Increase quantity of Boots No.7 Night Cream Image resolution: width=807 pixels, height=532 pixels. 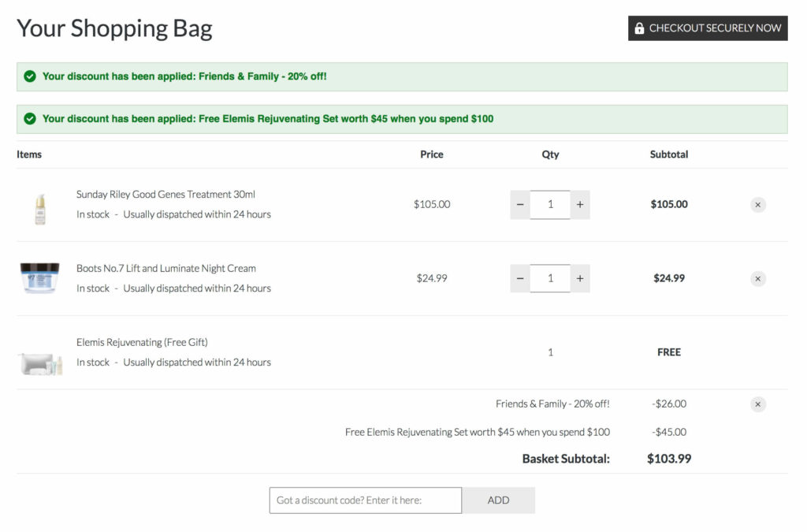click(580, 278)
